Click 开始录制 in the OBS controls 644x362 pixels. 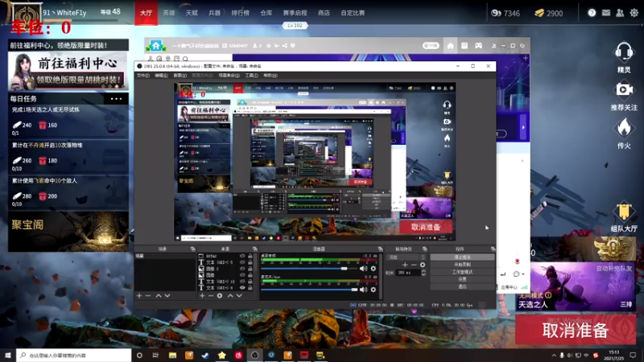[462, 265]
